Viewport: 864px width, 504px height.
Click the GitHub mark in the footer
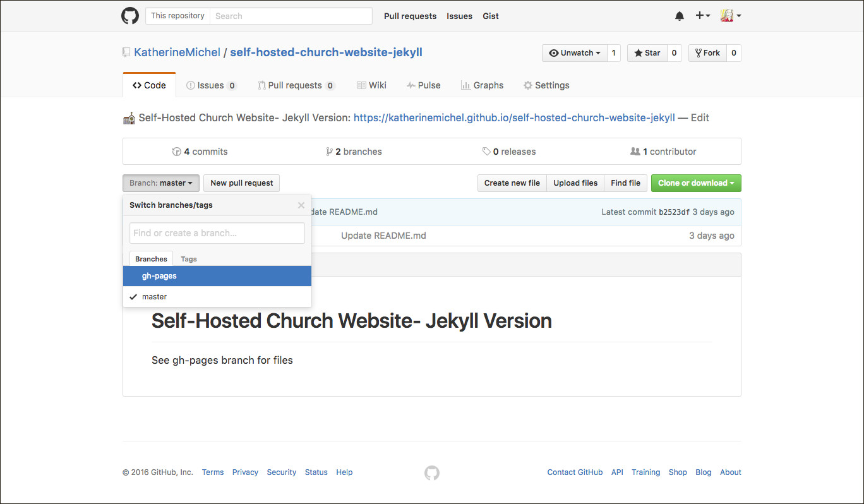point(432,472)
